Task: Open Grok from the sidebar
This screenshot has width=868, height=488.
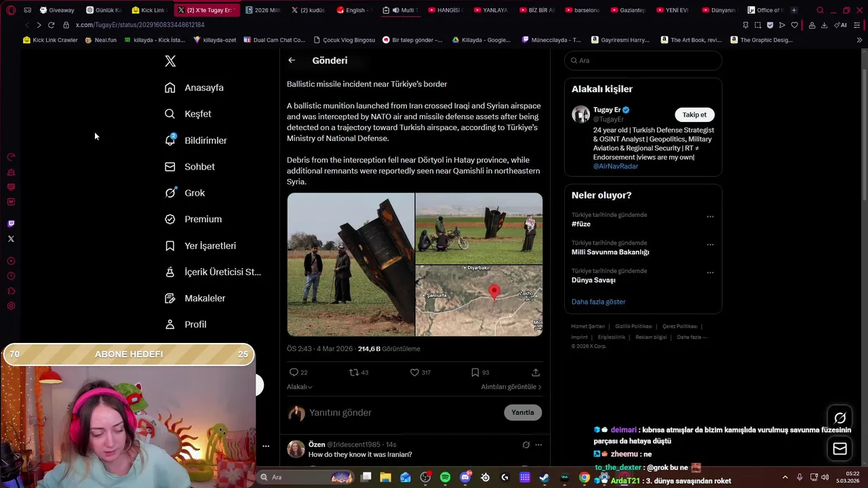Action: tap(185, 193)
